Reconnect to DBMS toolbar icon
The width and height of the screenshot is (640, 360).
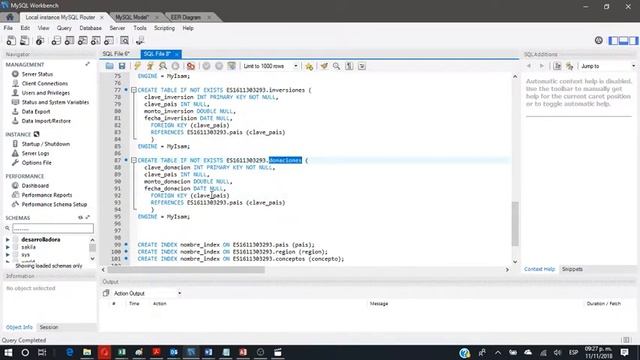pos(140,40)
